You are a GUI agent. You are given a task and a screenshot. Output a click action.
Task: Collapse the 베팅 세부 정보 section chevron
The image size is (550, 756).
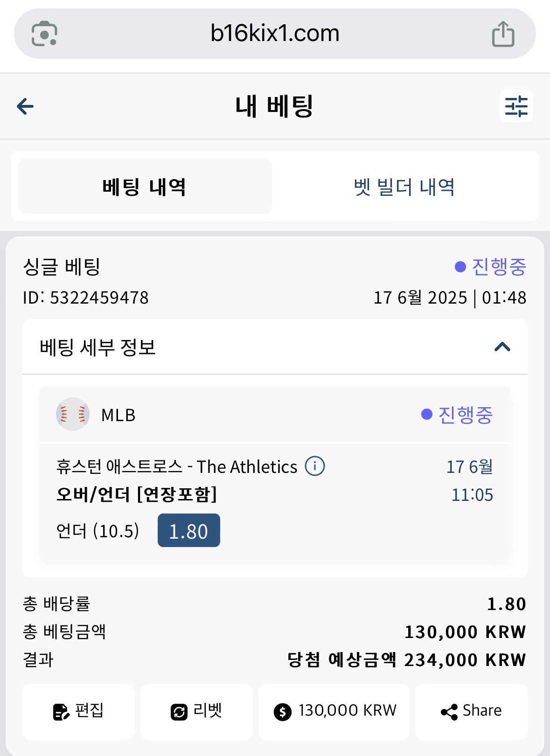[502, 347]
